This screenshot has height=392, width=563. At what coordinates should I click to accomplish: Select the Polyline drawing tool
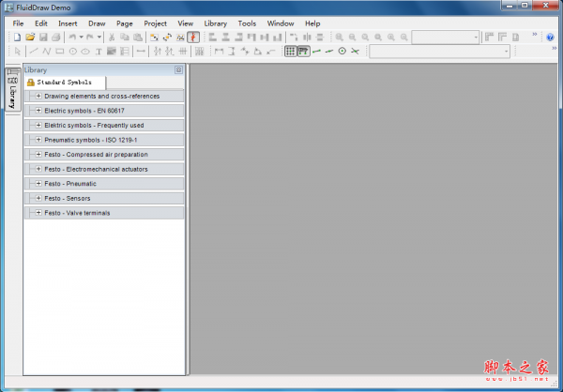point(47,52)
